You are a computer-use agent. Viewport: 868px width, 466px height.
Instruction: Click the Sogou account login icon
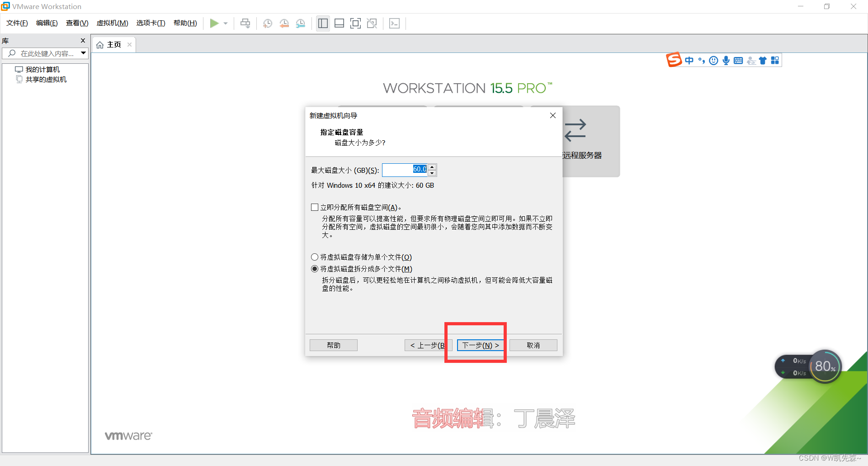[751, 61]
